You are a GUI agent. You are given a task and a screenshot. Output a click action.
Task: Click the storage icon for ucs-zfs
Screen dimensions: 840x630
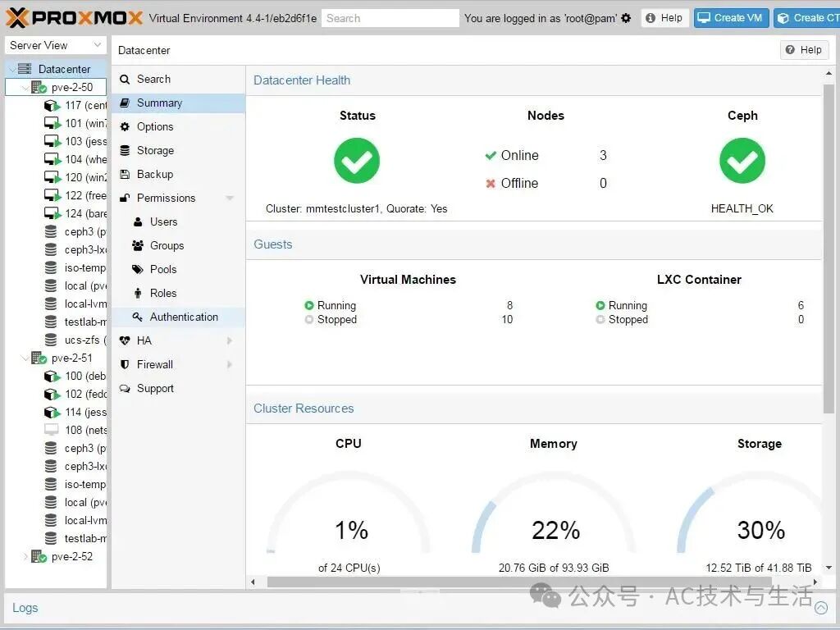[x=51, y=340]
